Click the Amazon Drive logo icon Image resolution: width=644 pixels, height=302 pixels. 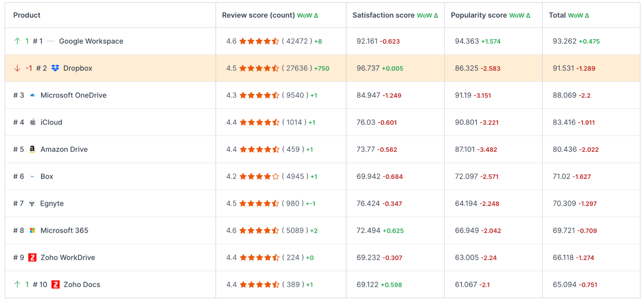click(32, 149)
